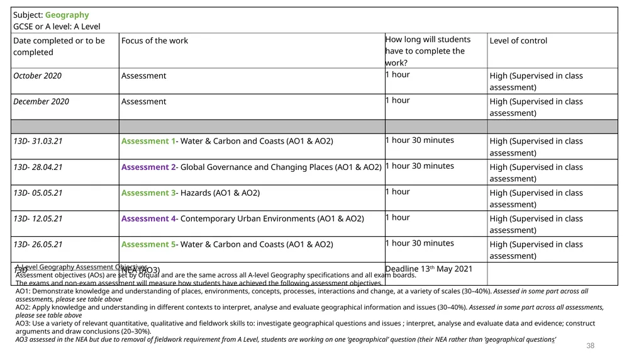Image resolution: width=644 pixels, height=362 pixels.
Task: Click '1 hour' in the December 2020 row
Action: tap(397, 100)
